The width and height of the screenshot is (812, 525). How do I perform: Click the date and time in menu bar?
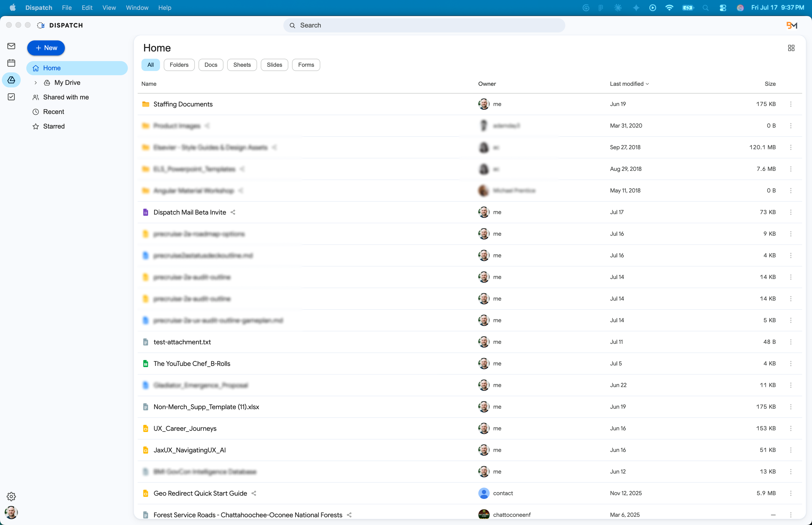778,8
